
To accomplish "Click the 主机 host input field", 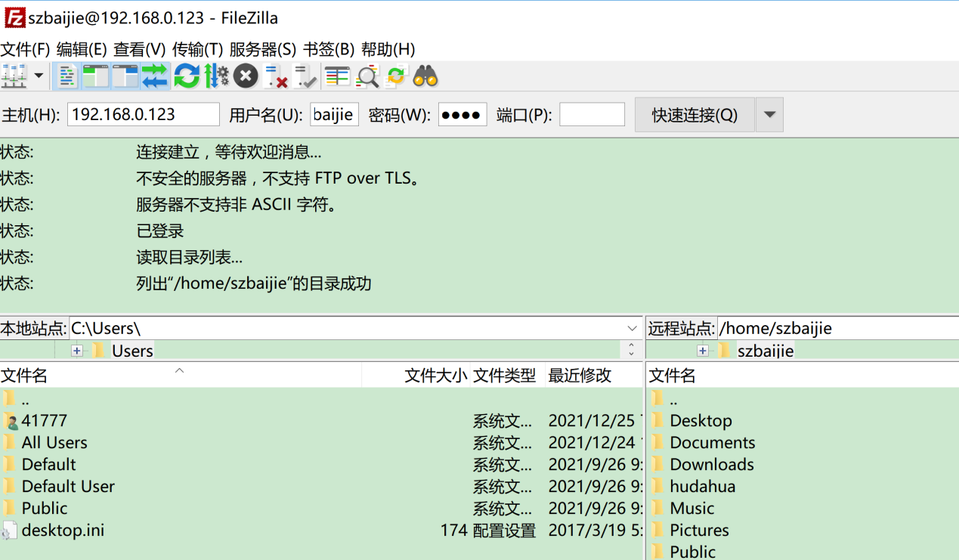I will click(x=144, y=115).
